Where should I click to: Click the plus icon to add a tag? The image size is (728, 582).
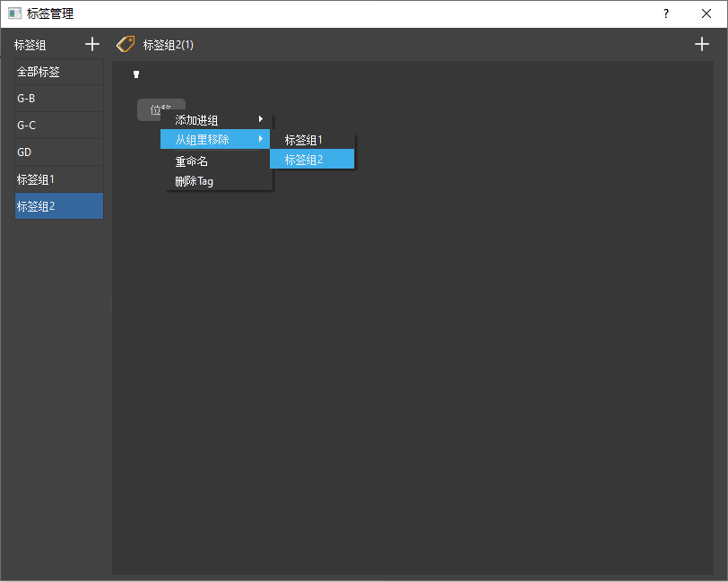tap(701, 45)
